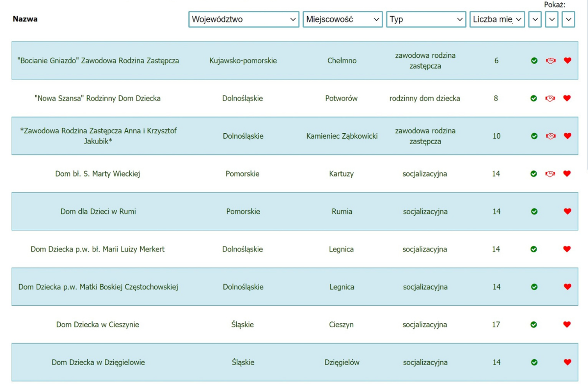Click the Chełmno city cell
Image resolution: width=588 pixels, height=392 pixels.
click(x=342, y=61)
